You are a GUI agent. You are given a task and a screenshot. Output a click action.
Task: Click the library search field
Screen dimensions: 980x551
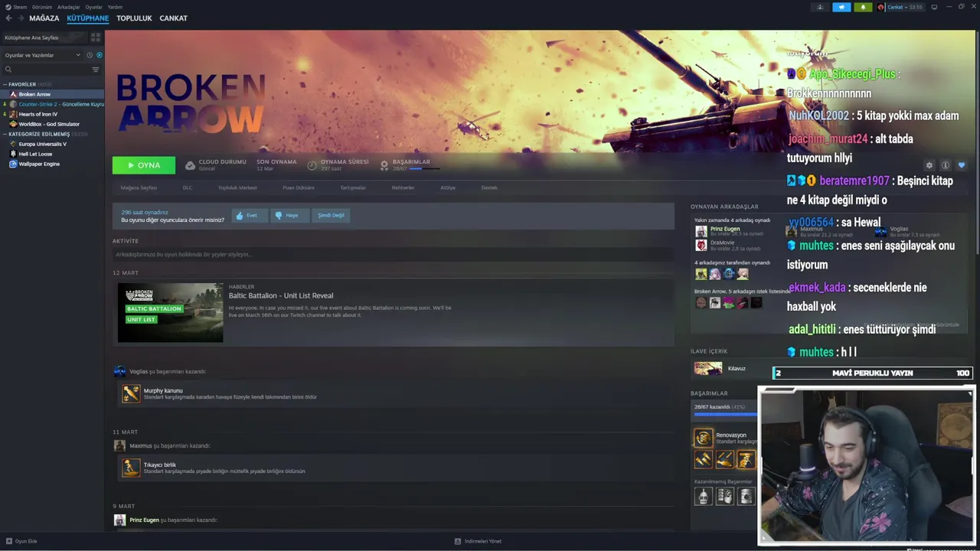(46, 69)
